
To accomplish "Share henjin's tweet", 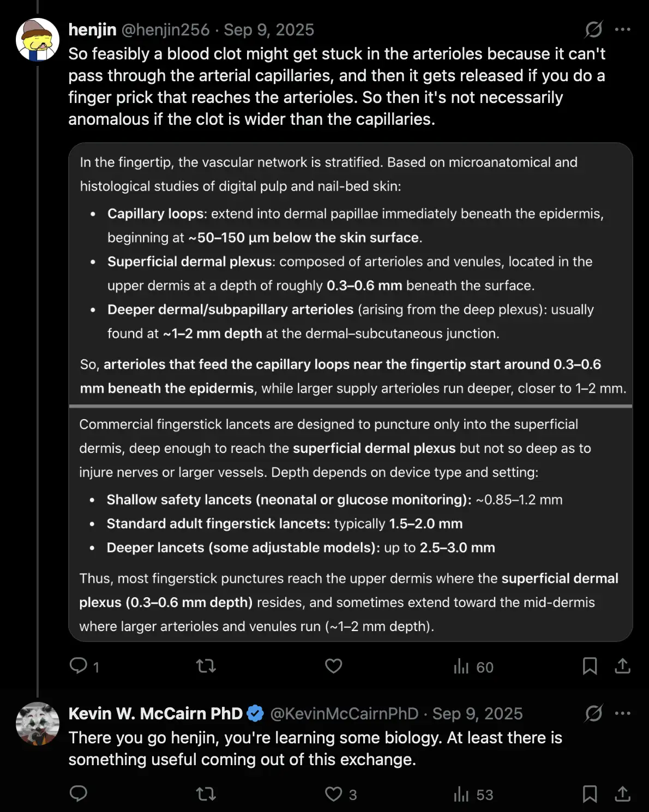I will coord(622,666).
